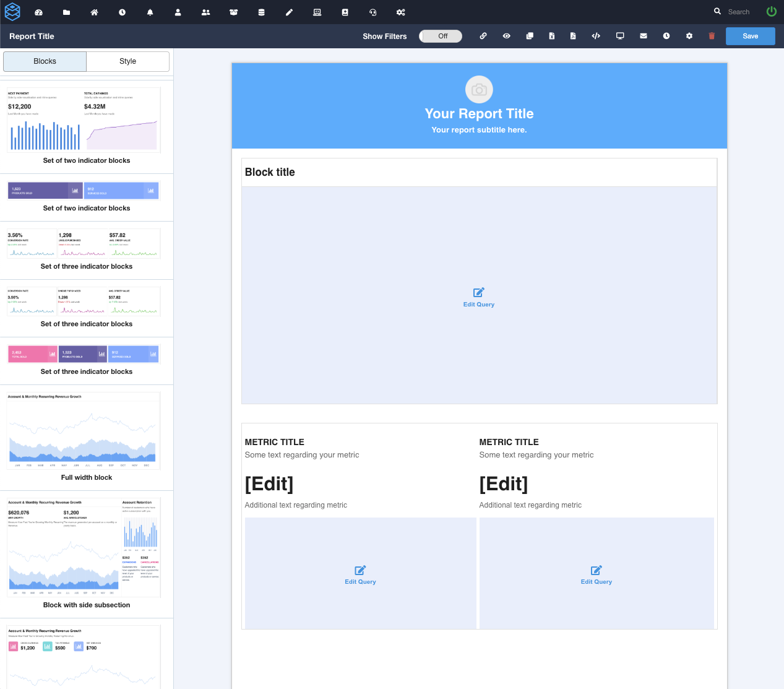Open the folder icon in top navigation
The height and width of the screenshot is (689, 784).
(66, 12)
